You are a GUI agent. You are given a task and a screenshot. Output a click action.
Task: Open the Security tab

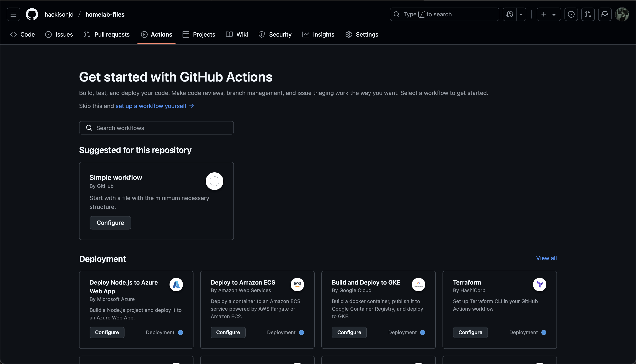(275, 34)
